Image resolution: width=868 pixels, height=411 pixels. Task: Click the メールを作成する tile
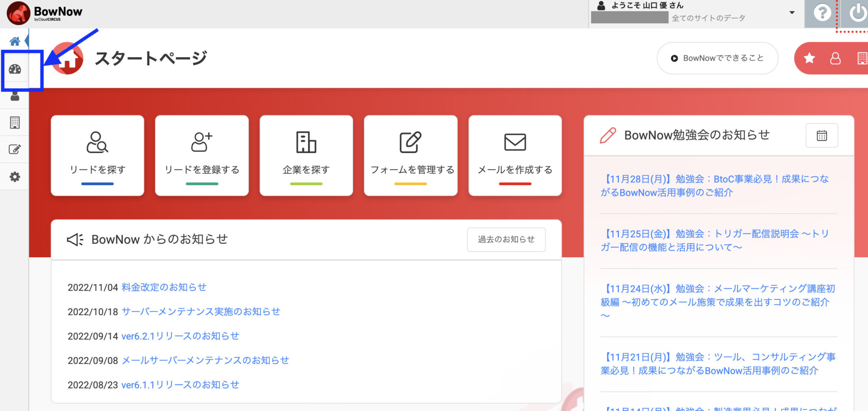pos(515,156)
